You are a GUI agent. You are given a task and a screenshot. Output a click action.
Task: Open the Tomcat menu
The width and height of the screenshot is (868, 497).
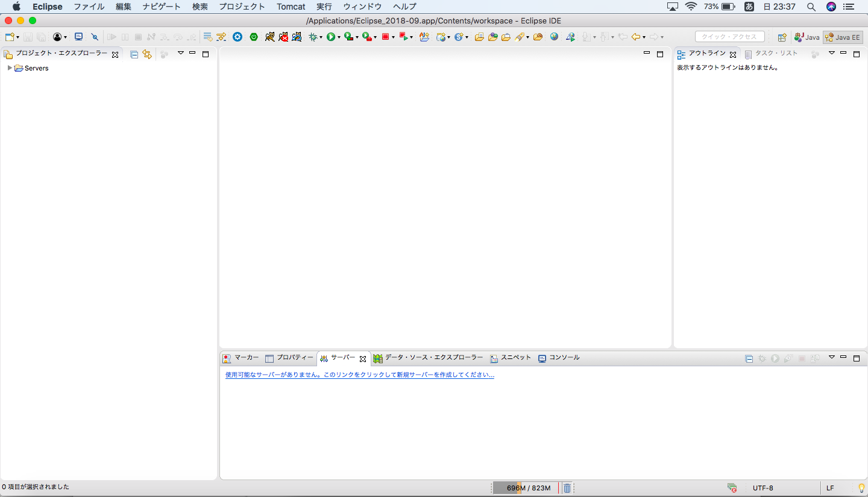291,7
